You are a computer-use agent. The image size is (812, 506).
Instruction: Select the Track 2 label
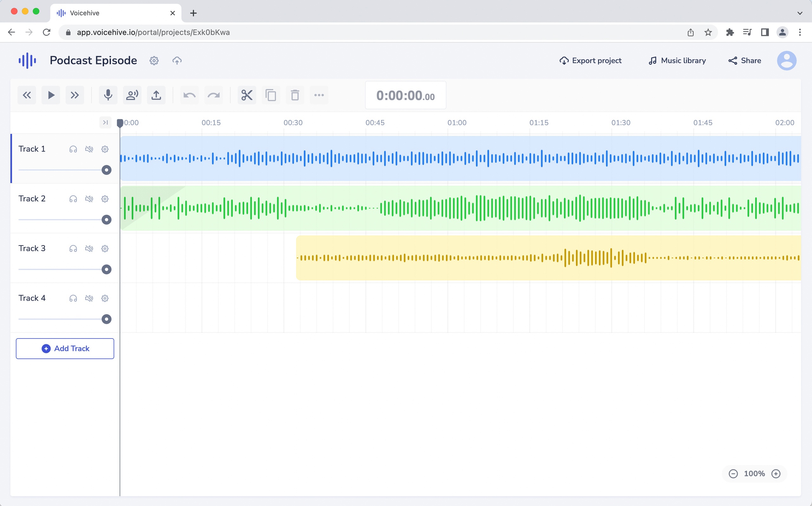(32, 199)
